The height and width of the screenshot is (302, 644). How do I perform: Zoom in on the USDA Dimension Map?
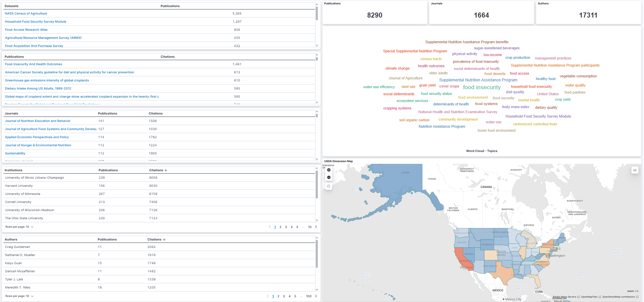[329, 170]
